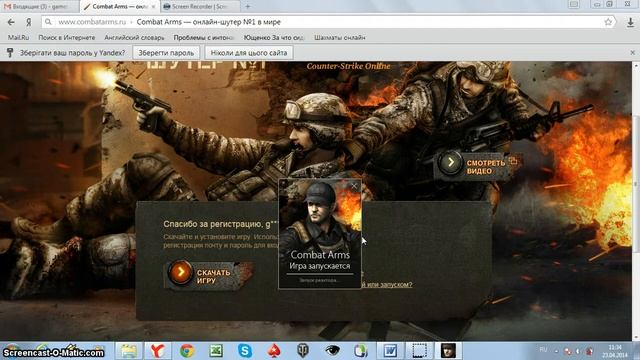Click Зберегти пароль button

click(166, 53)
